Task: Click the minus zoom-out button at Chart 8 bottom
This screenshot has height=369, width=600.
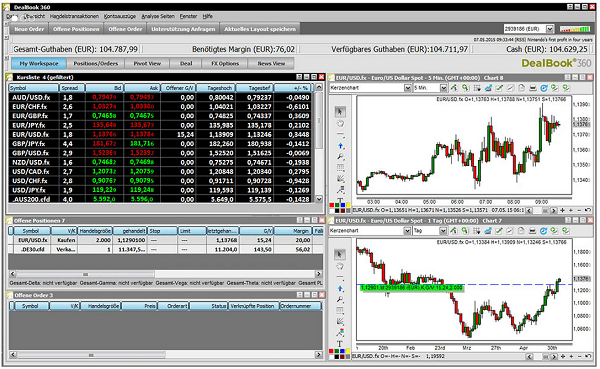Action: coord(579,210)
